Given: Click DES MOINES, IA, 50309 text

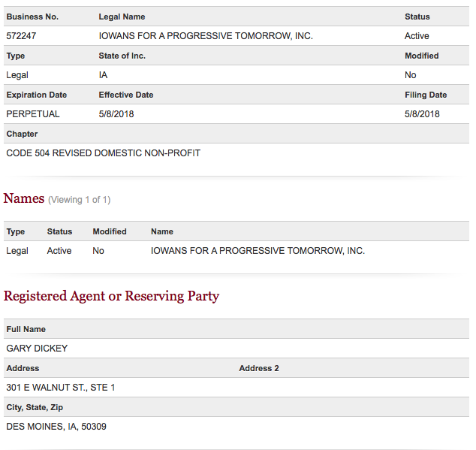Looking at the screenshot, I should [x=56, y=426].
